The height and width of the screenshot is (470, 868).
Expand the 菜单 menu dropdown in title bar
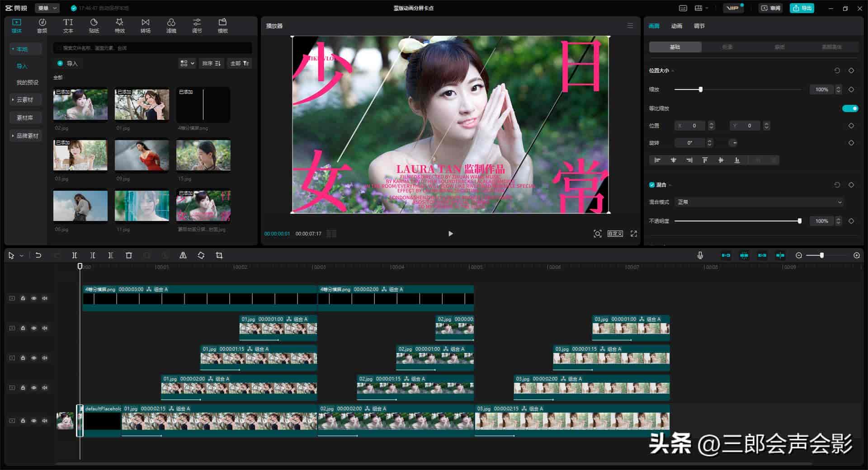point(47,8)
